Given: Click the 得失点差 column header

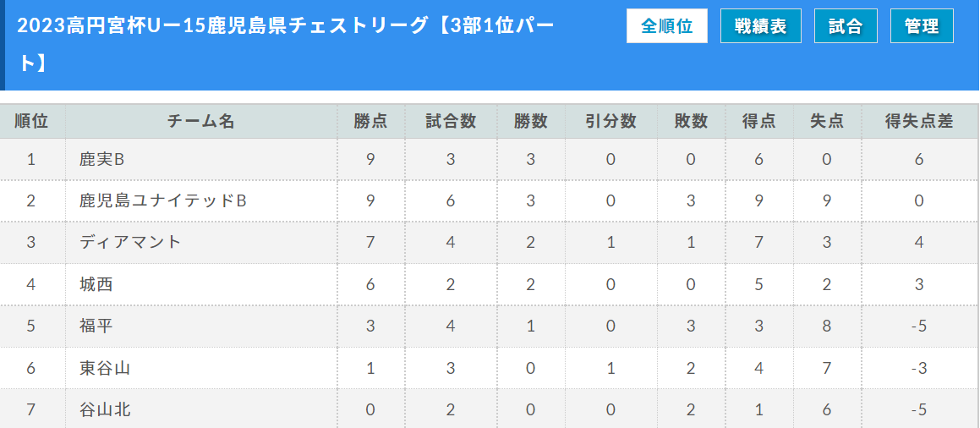Looking at the screenshot, I should (x=919, y=121).
